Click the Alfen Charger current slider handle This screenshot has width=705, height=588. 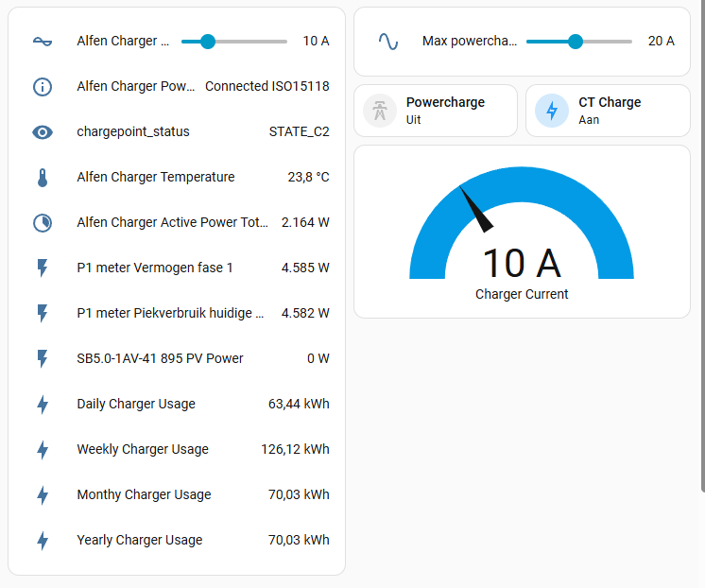208,41
